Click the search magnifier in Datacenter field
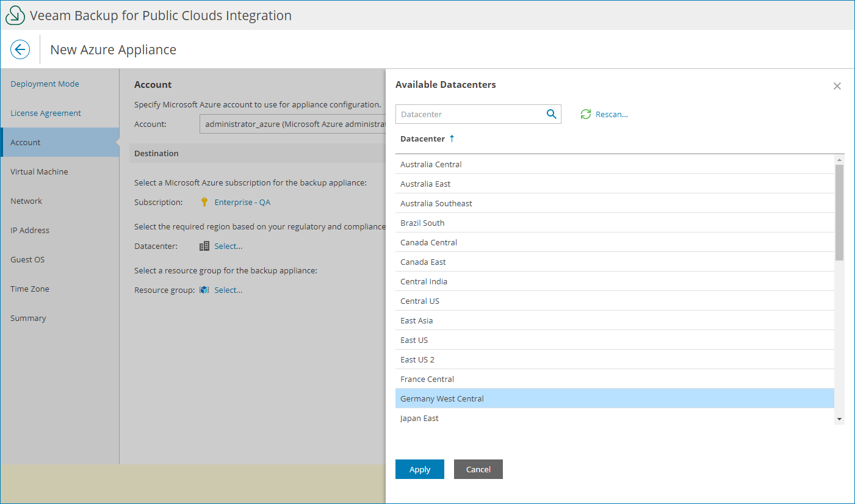Viewport: 855px width, 504px height. tap(551, 114)
